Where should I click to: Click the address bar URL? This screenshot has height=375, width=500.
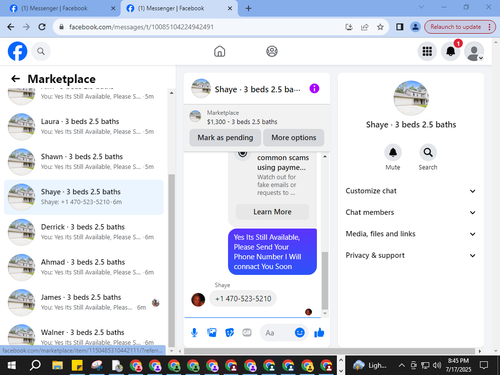click(141, 27)
